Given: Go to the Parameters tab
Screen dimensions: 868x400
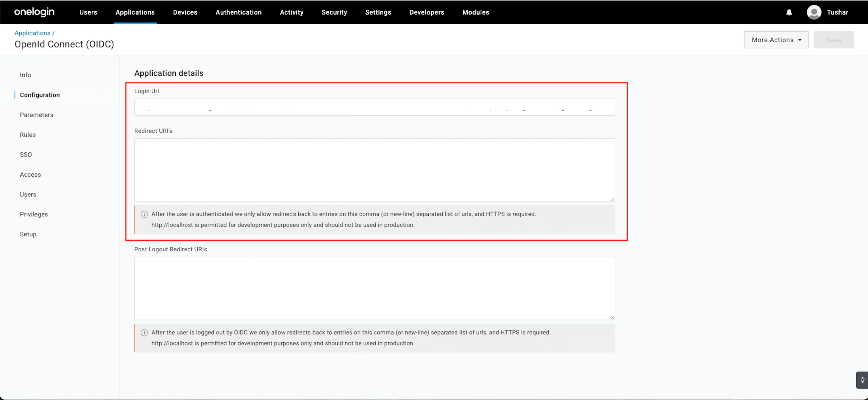Looking at the screenshot, I should (x=36, y=115).
